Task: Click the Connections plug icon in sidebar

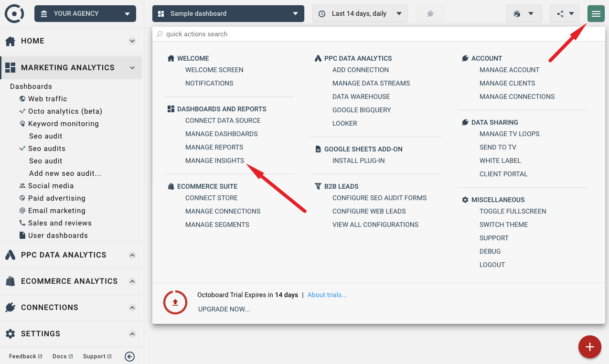Action: point(10,308)
